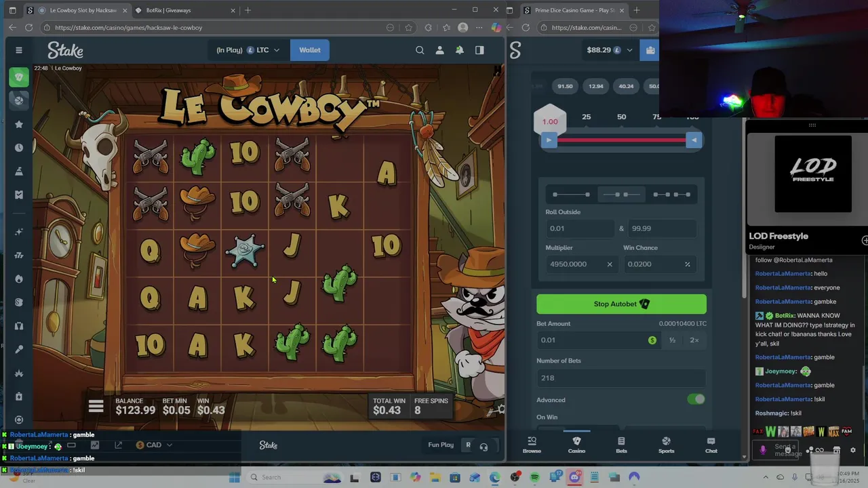The width and height of the screenshot is (868, 488).
Task: Click Stop Autobet button
Action: pos(621,304)
